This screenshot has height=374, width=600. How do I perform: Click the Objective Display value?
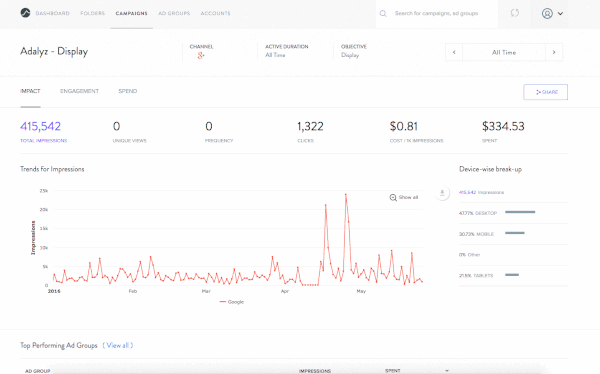[350, 55]
